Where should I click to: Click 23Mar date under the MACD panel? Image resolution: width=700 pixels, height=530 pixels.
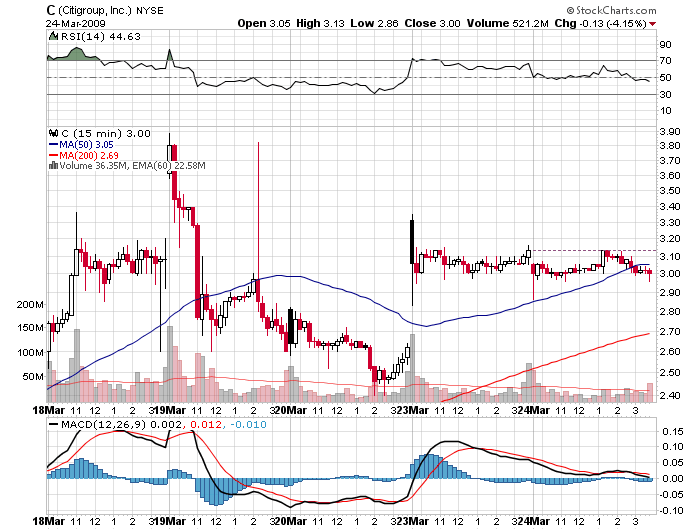[x=412, y=521]
